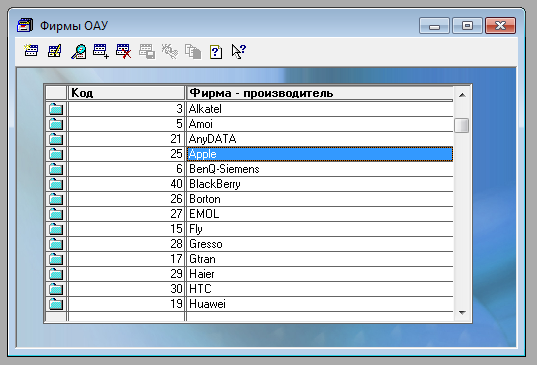This screenshot has height=365, width=537.
Task: Click the grayed copy documents icon
Action: [193, 51]
